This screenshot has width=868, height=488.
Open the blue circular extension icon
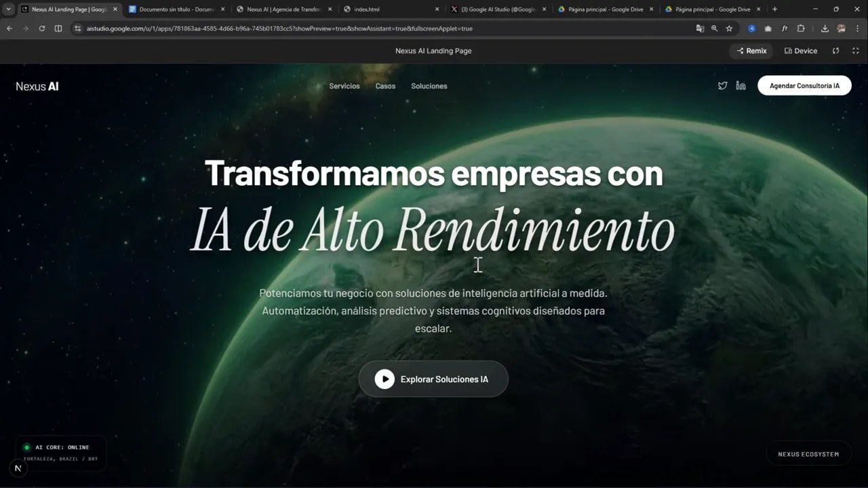pyautogui.click(x=752, y=28)
